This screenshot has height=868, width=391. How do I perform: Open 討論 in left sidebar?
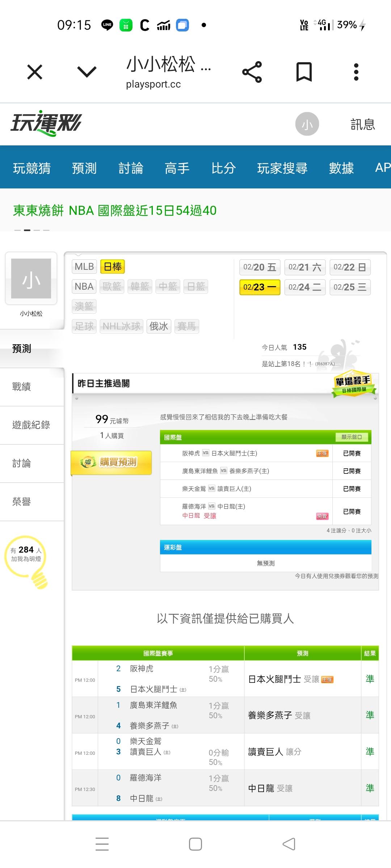point(32,464)
